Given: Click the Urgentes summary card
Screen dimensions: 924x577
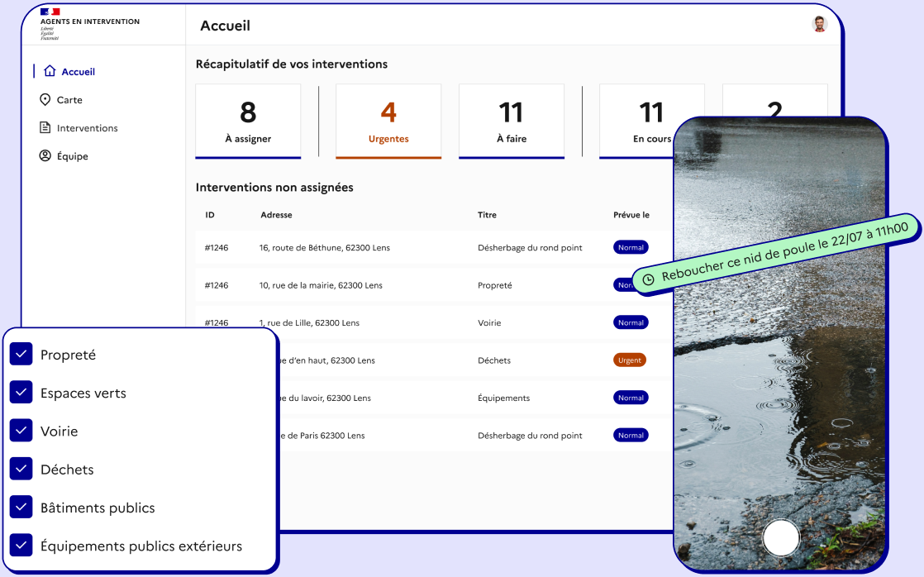Looking at the screenshot, I should point(388,120).
